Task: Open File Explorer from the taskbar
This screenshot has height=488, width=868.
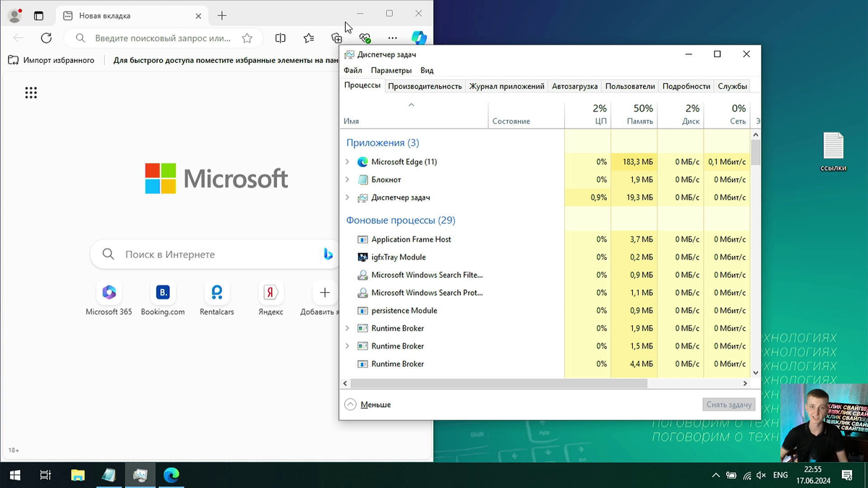Action: pos(77,475)
